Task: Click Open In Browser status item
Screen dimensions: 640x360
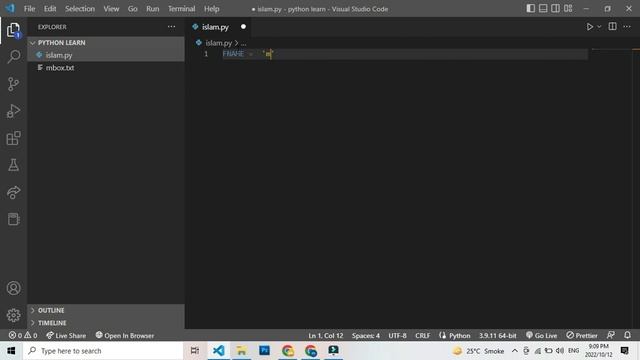Action: [125, 336]
